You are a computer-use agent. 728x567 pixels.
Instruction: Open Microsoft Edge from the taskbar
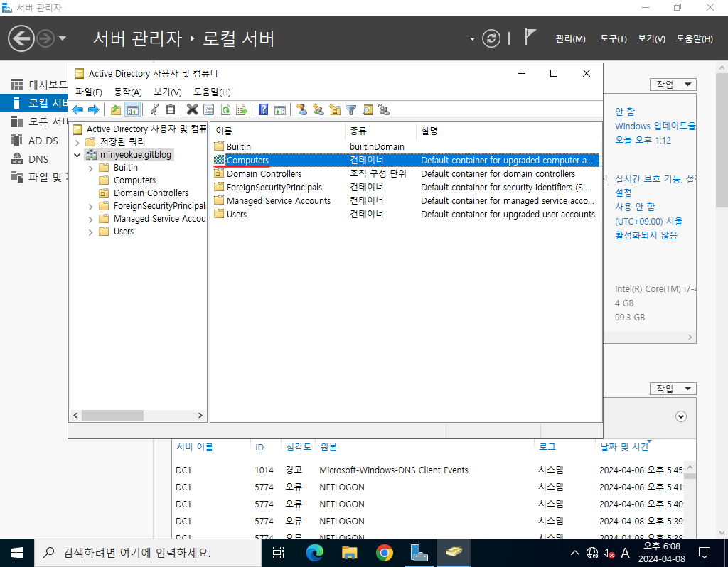tap(315, 553)
